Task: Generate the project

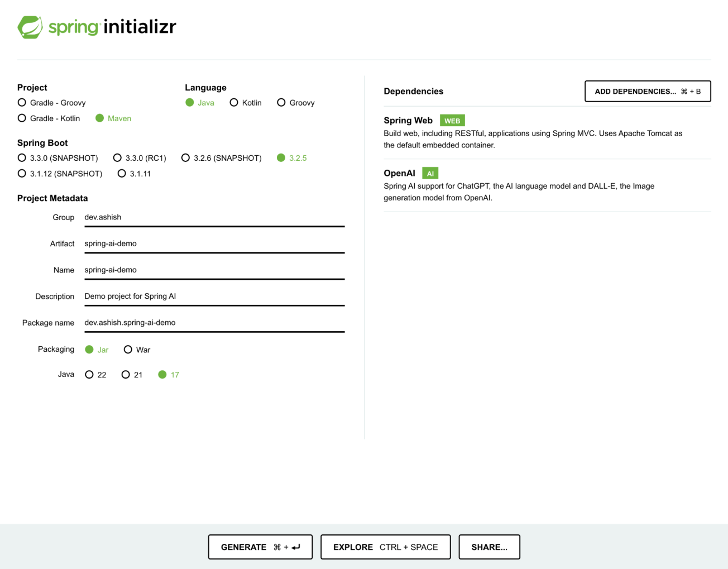Action: pyautogui.click(x=260, y=547)
